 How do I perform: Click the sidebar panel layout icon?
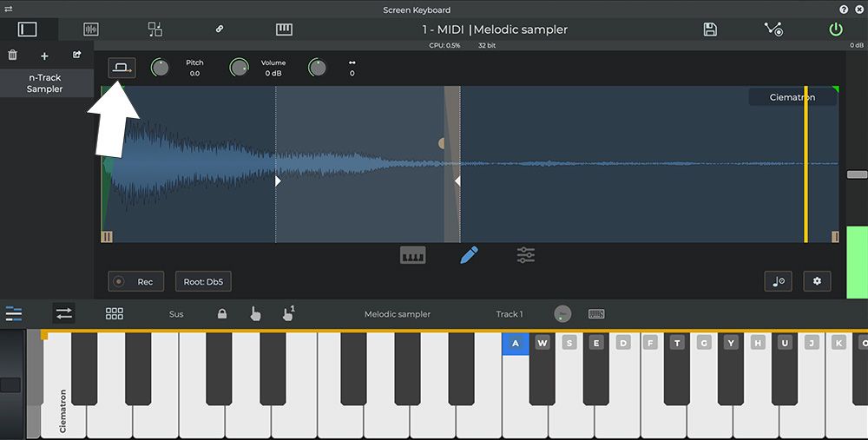[27, 30]
